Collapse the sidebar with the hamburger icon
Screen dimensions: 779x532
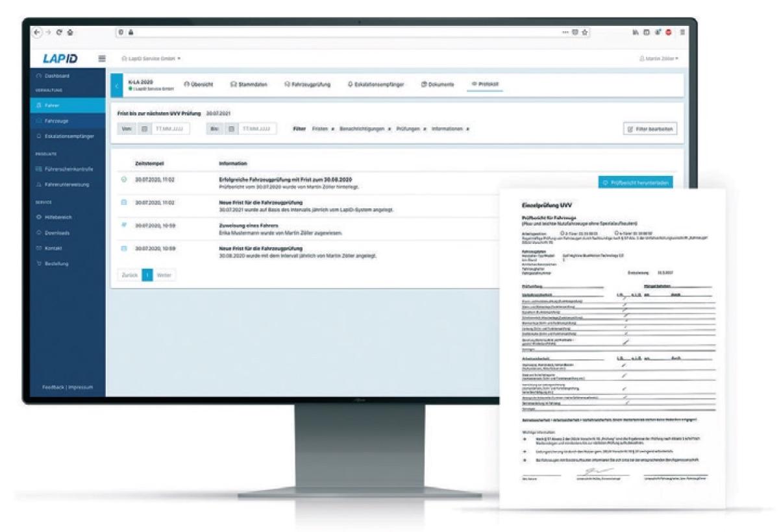(x=101, y=58)
